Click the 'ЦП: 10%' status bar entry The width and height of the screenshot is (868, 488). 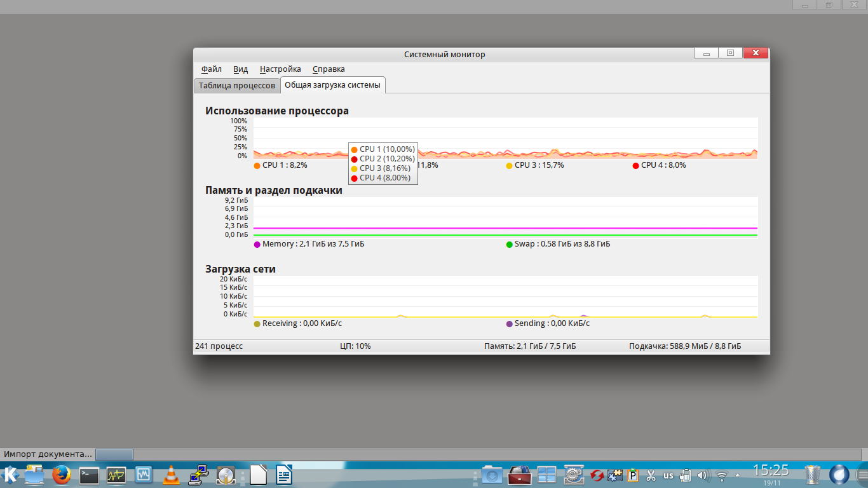pyautogui.click(x=356, y=346)
